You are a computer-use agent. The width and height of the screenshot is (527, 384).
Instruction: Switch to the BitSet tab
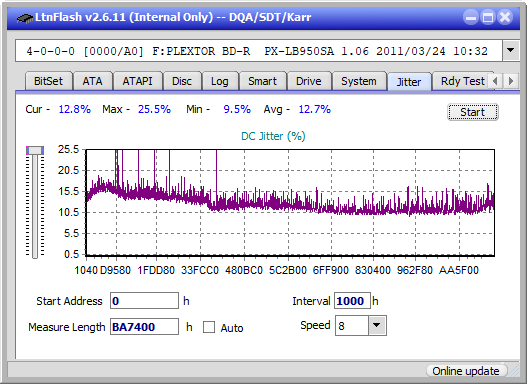click(48, 81)
